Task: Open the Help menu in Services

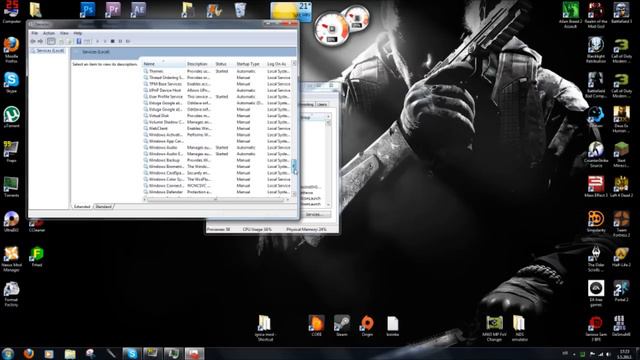Action: point(78,33)
